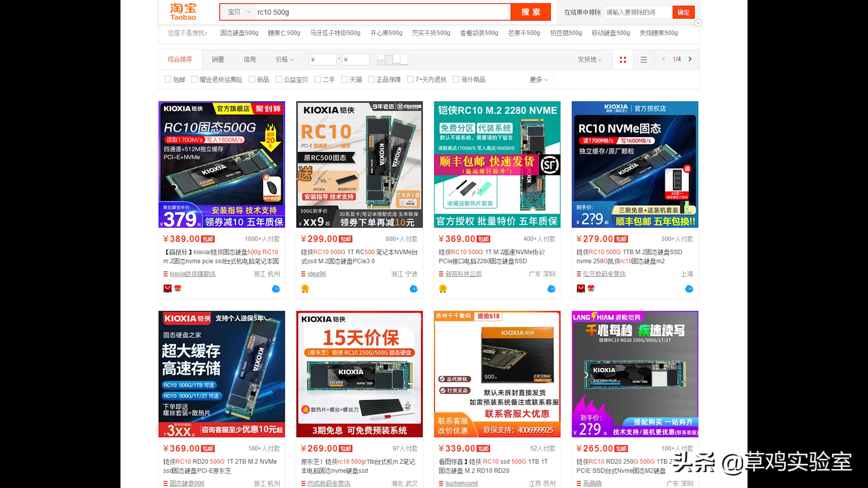
Task: Open the ¥389.00 KIOXIA product thumbnail
Action: tap(222, 164)
